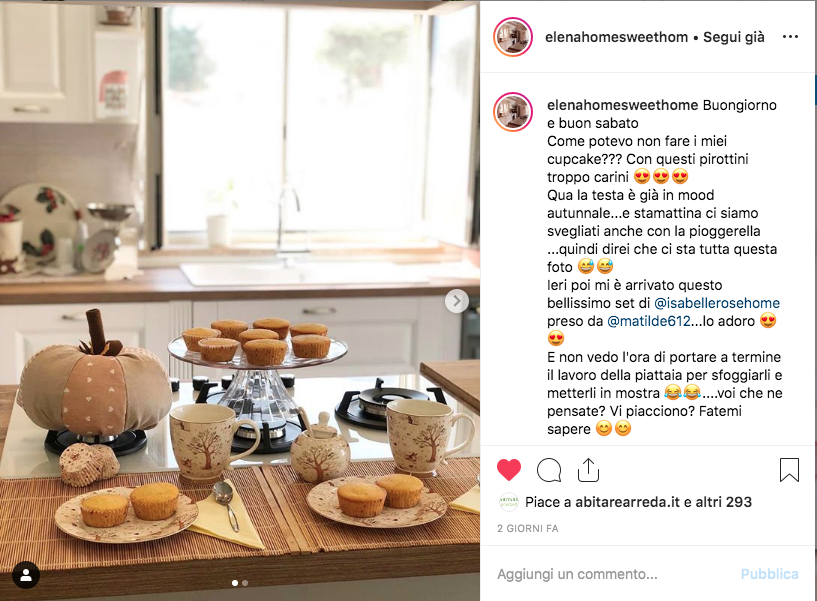
Task: Click the Pubblica button
Action: pos(770,574)
